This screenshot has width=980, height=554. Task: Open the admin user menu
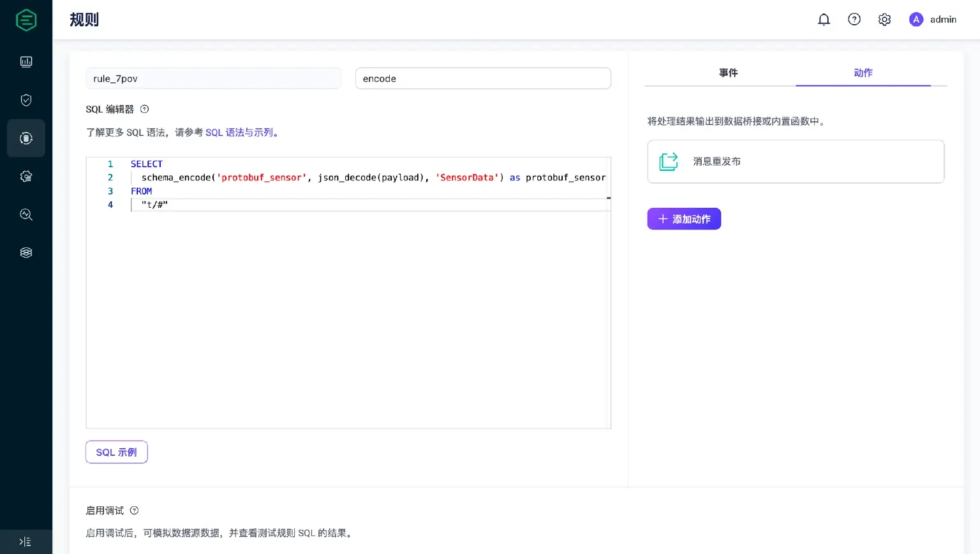933,20
